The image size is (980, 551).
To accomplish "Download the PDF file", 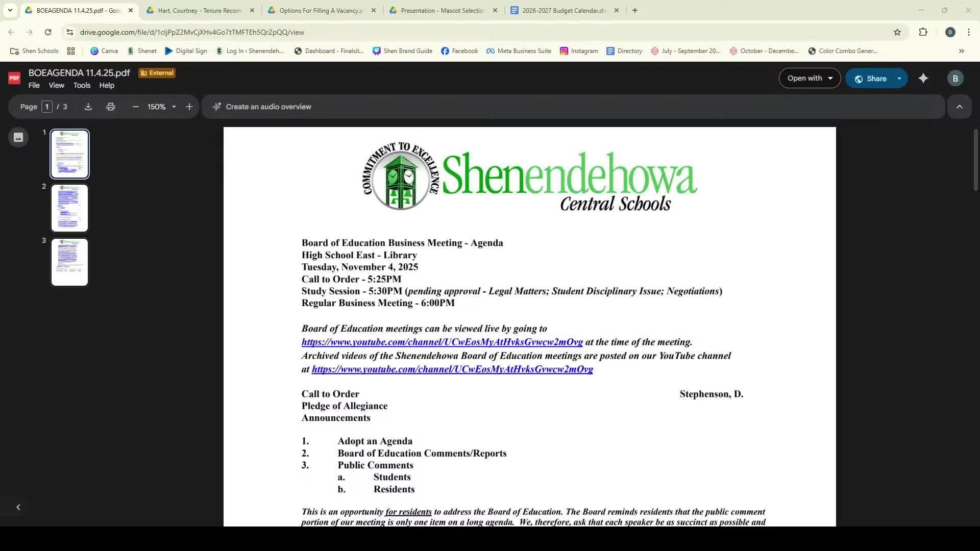I will [88, 106].
